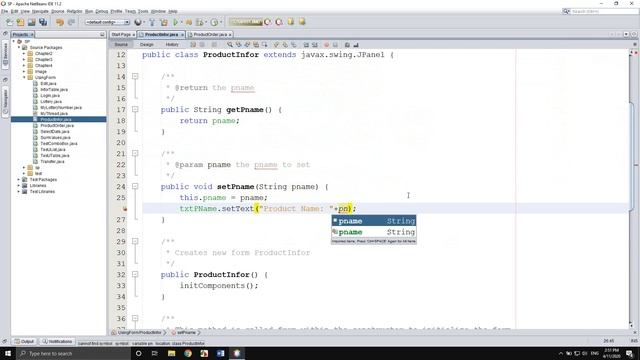Click the Undo toolbar icon

[x=60, y=22]
